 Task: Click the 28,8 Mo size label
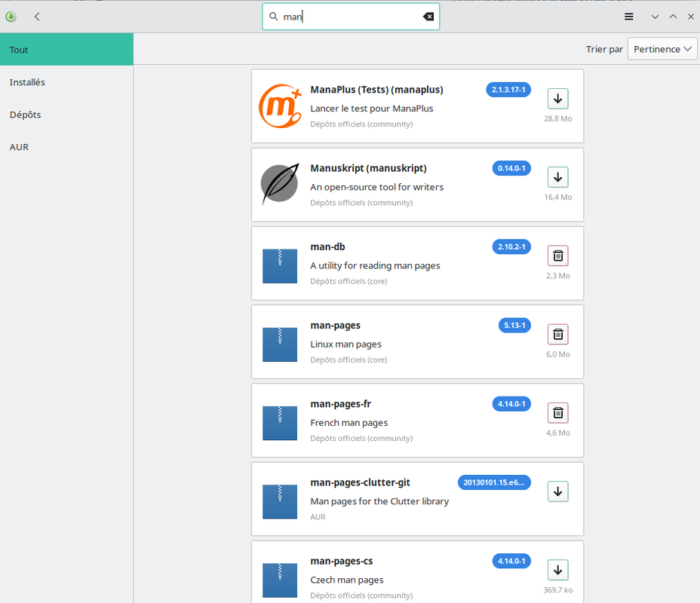pyautogui.click(x=557, y=118)
